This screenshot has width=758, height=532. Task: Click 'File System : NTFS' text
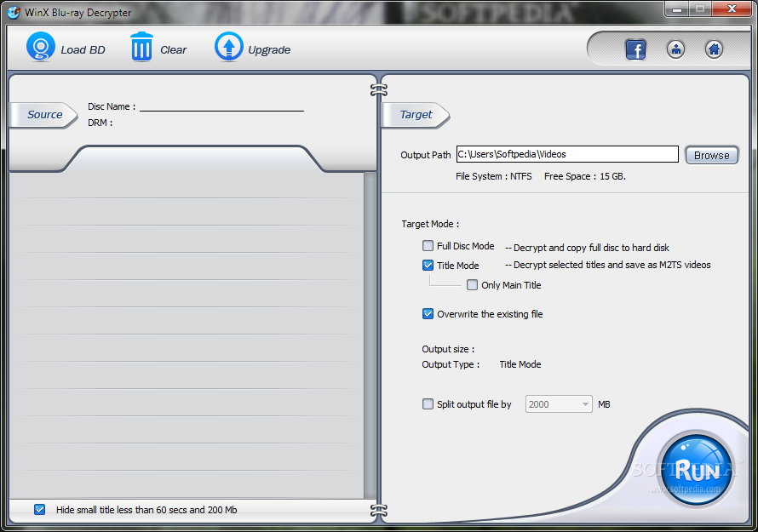494,176
